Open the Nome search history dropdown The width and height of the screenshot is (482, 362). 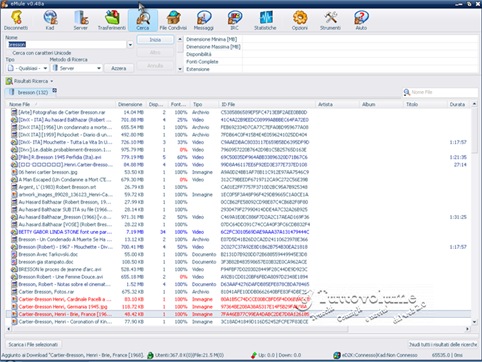pyautogui.click(x=130, y=45)
